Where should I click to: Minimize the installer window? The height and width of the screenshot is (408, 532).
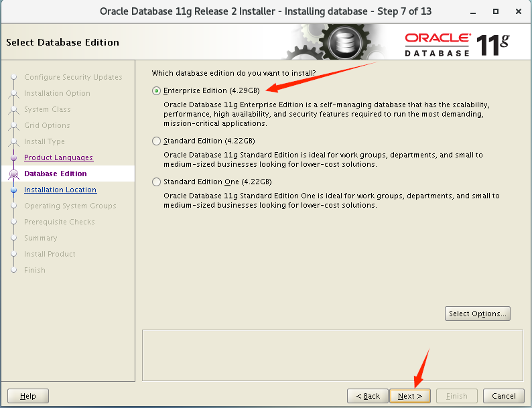(x=473, y=12)
